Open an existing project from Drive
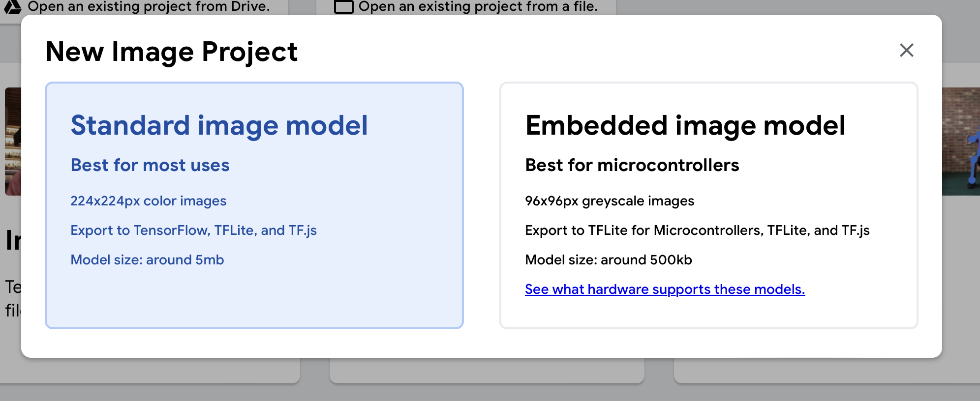 [149, 6]
